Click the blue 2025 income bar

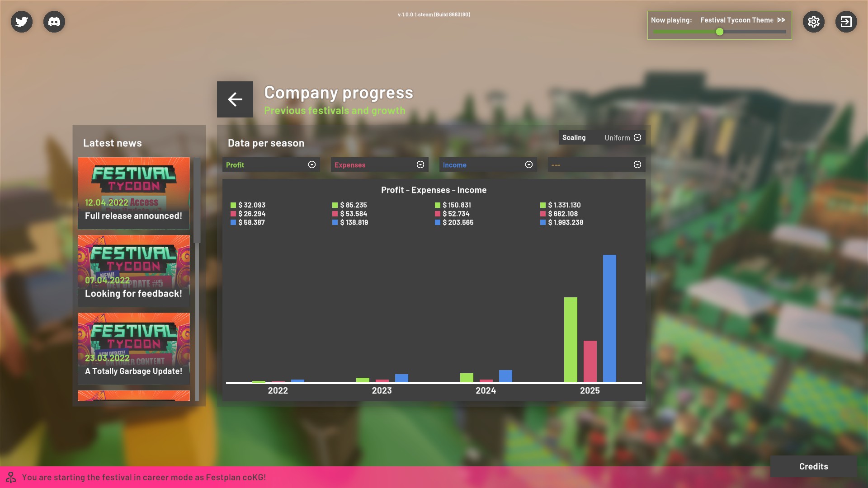click(x=609, y=319)
